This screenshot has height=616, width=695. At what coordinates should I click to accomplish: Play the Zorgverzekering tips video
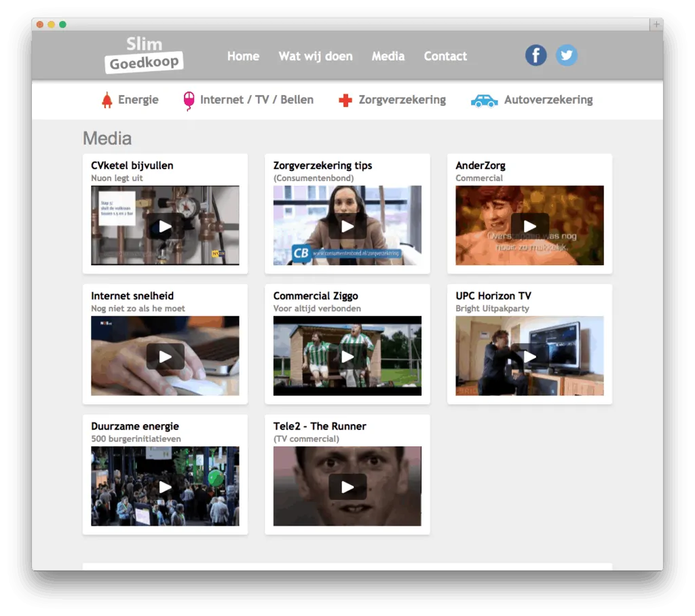pyautogui.click(x=347, y=226)
